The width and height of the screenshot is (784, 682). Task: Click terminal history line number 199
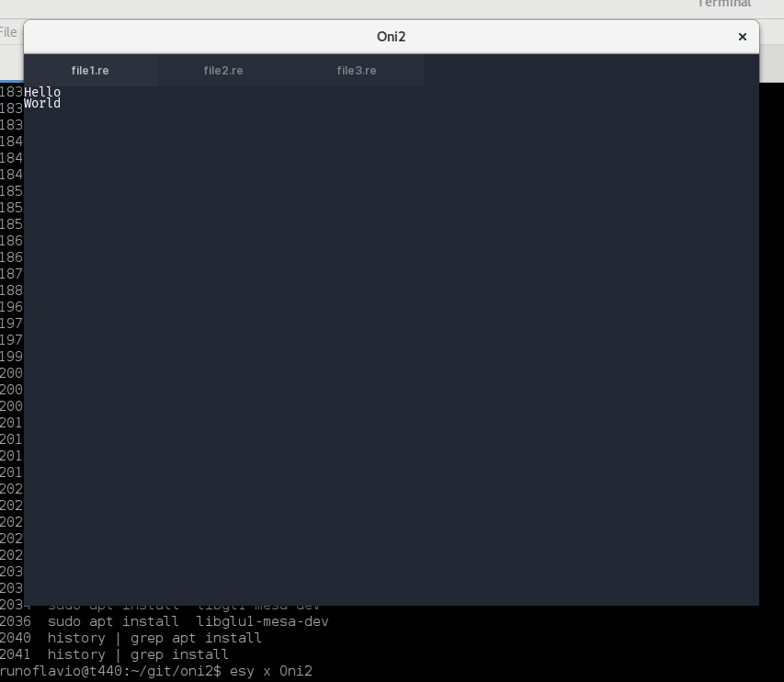[12, 357]
